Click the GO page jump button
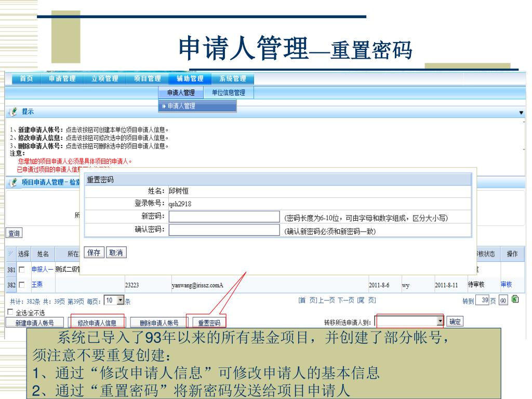The image size is (532, 399). [503, 301]
